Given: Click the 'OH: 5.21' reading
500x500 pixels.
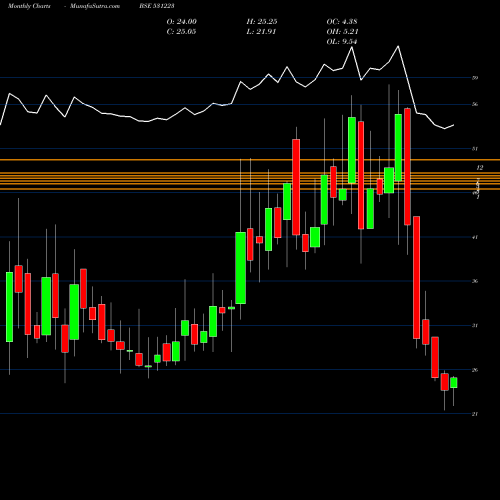Looking at the screenshot, I should click(x=342, y=32).
